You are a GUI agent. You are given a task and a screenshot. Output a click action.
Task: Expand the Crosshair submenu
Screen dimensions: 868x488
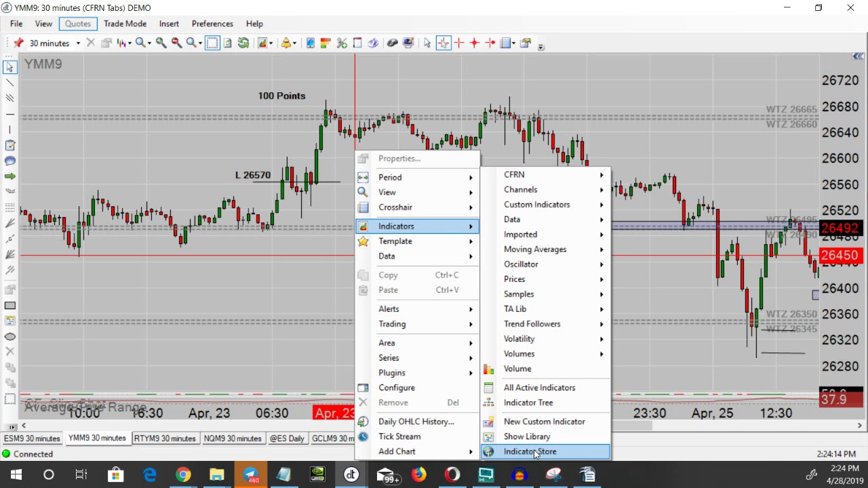point(417,207)
